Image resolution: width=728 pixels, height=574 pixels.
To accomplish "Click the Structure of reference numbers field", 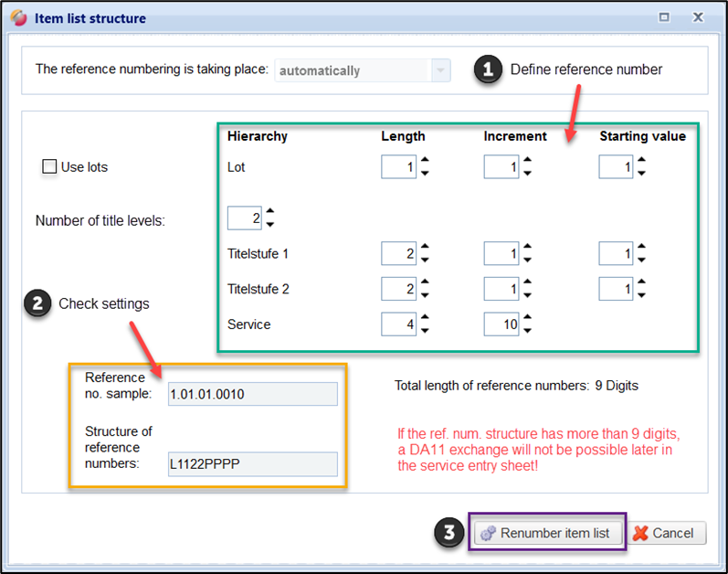I will point(252,464).
